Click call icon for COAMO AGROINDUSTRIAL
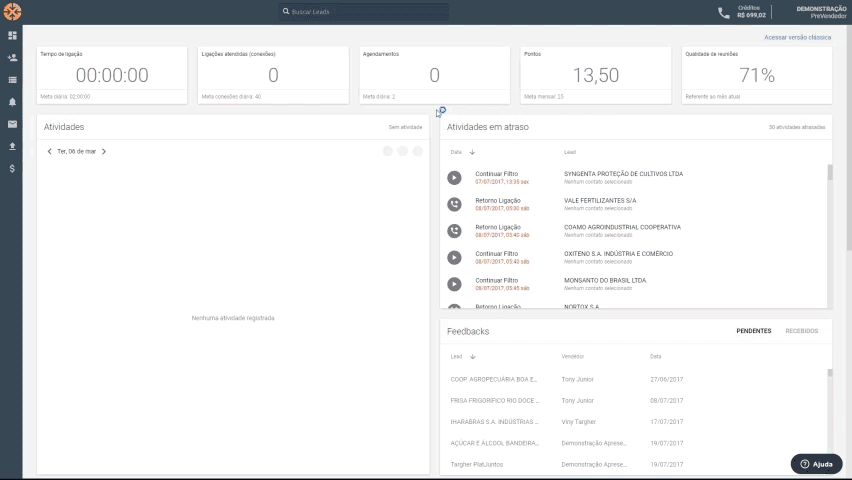The height and width of the screenshot is (480, 852). point(454,231)
